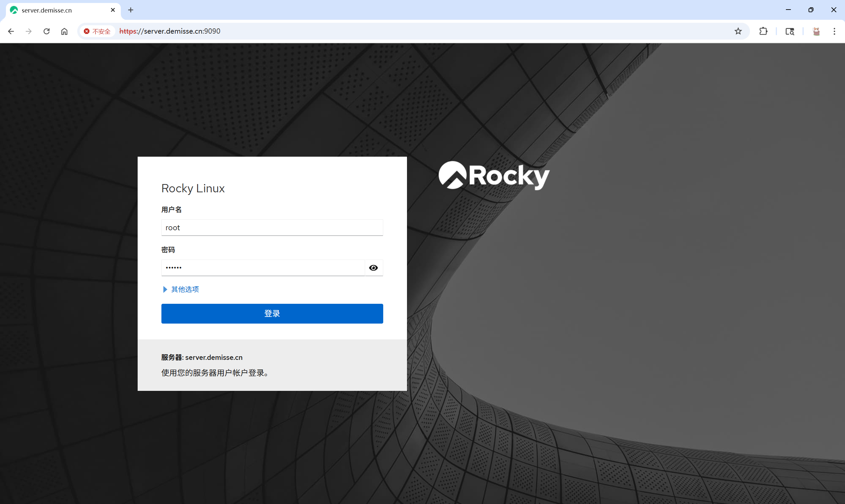Toggle password visibility with eye icon
Image resolution: width=845 pixels, height=504 pixels.
373,268
